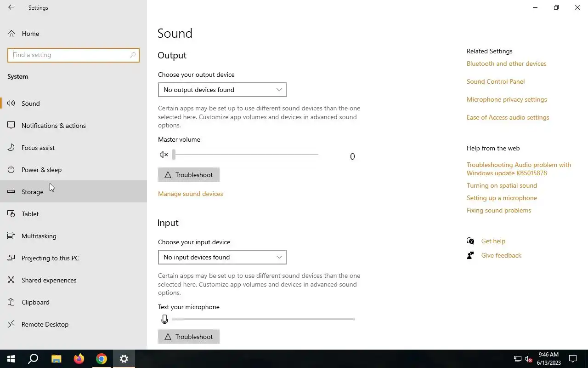The height and width of the screenshot is (368, 588).
Task: Click the Notifications & actions icon
Action: coord(11,126)
